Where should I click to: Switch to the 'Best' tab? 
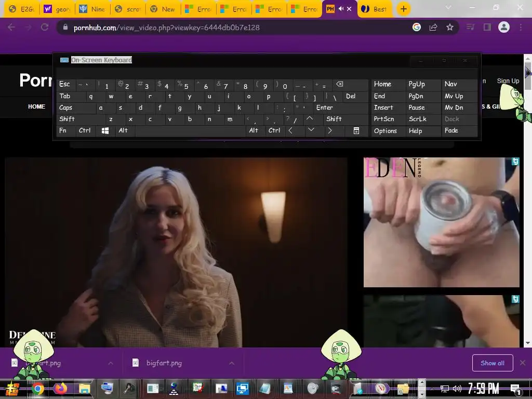pyautogui.click(x=374, y=9)
